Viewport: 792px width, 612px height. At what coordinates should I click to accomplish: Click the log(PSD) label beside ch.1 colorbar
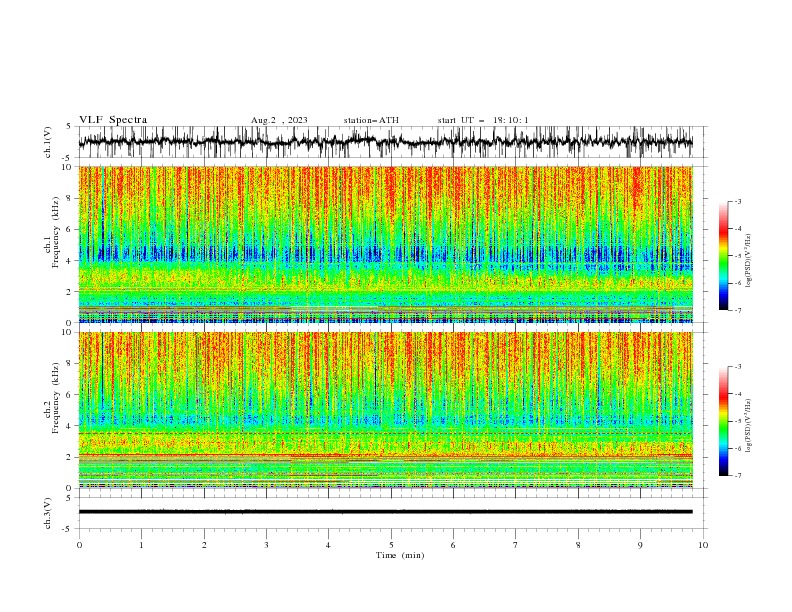(748, 261)
